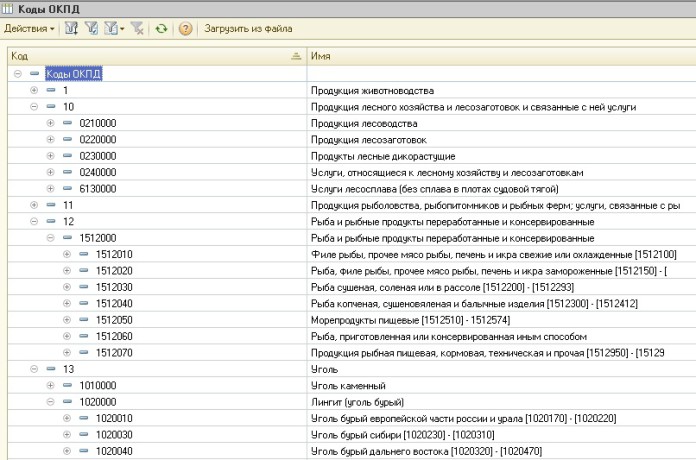Select the row with code 0210000
Image resolution: width=696 pixels, height=460 pixels.
(x=352, y=123)
